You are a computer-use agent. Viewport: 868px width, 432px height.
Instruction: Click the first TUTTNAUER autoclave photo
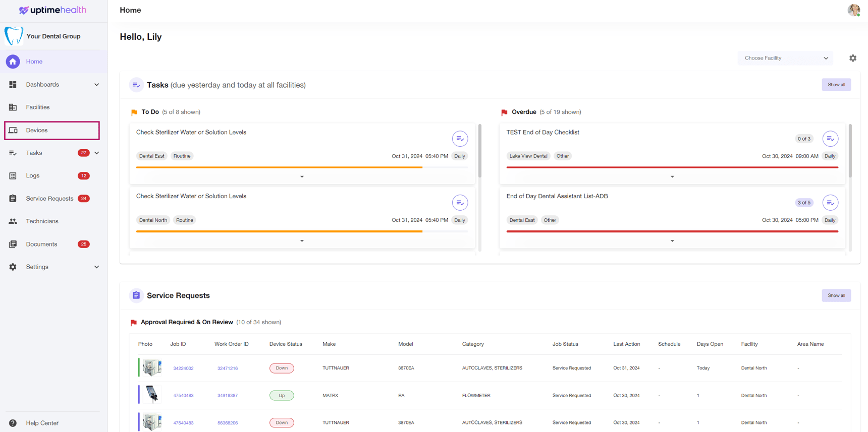tap(151, 367)
